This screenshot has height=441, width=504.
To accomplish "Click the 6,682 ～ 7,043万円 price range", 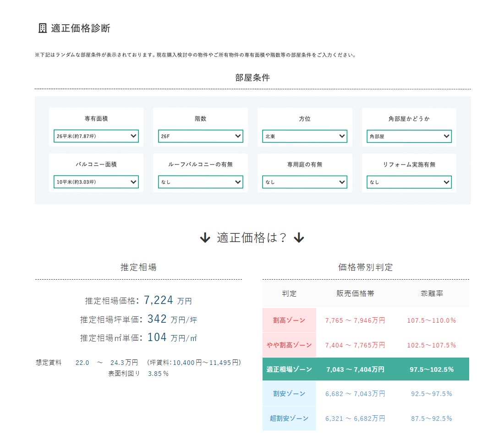I will (355, 394).
